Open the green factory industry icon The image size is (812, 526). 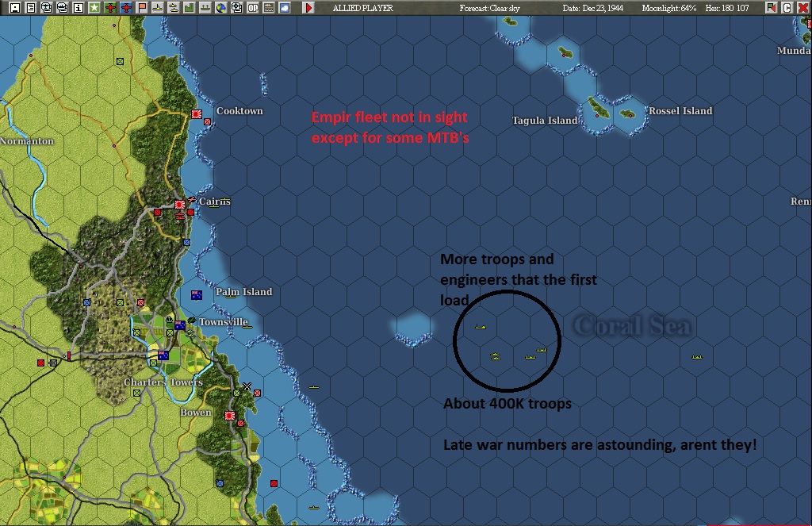pyautogui.click(x=189, y=8)
